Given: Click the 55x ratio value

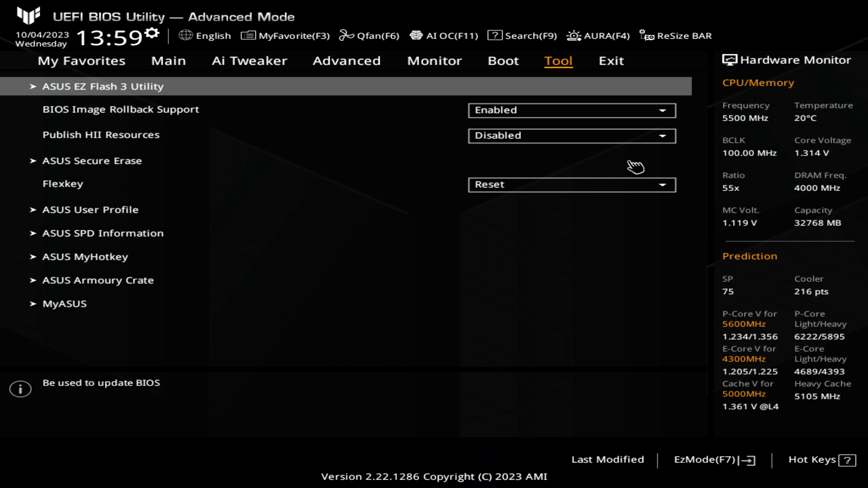Looking at the screenshot, I should pyautogui.click(x=731, y=188).
